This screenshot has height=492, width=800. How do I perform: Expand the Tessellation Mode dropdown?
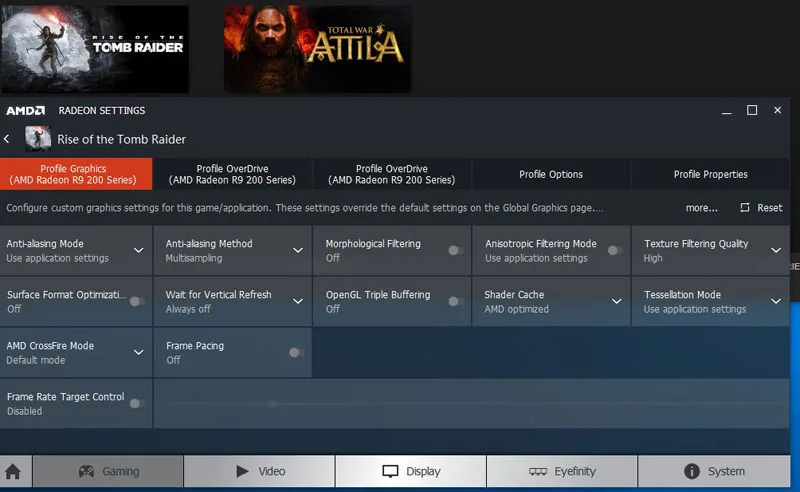[776, 301]
